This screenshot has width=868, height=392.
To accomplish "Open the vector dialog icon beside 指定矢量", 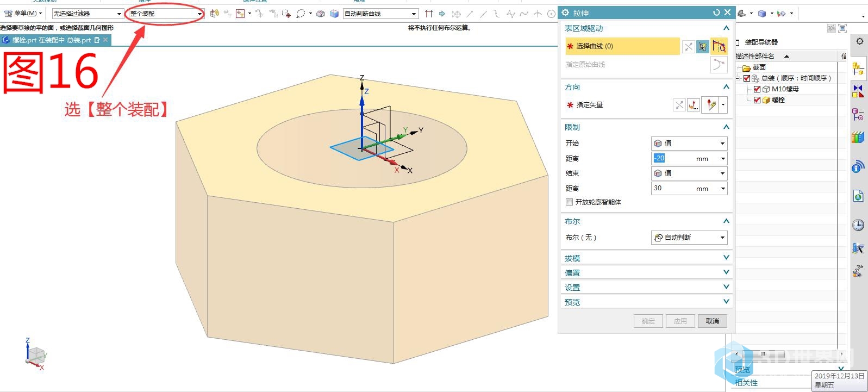I will pos(694,105).
